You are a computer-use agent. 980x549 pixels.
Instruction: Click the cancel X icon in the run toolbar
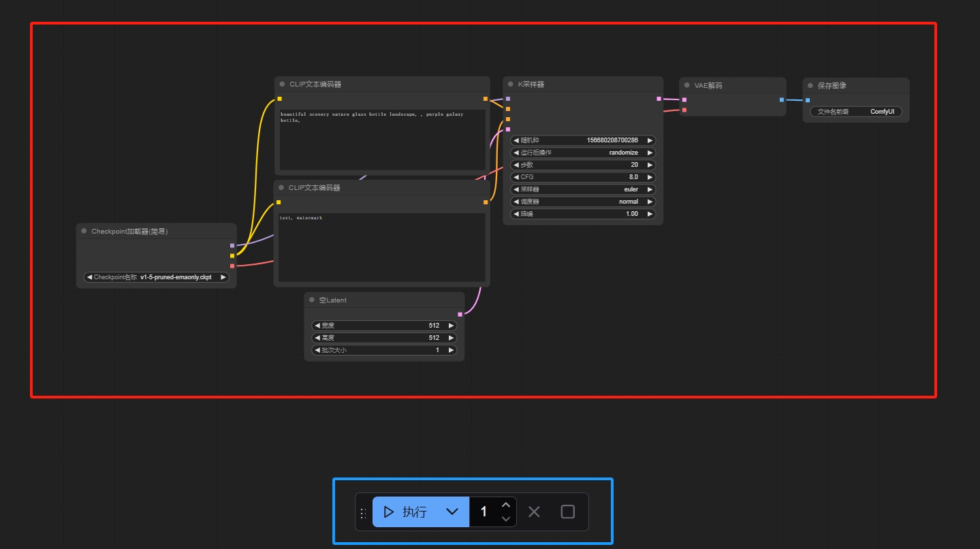click(x=534, y=512)
